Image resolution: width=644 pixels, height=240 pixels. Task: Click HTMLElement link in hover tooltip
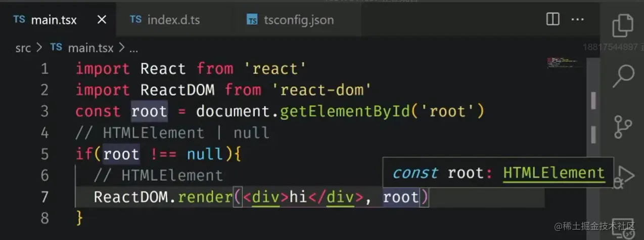tap(554, 173)
